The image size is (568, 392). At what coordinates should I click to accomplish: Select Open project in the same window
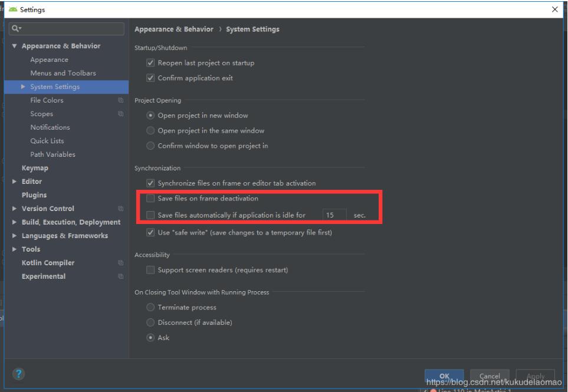(x=151, y=130)
